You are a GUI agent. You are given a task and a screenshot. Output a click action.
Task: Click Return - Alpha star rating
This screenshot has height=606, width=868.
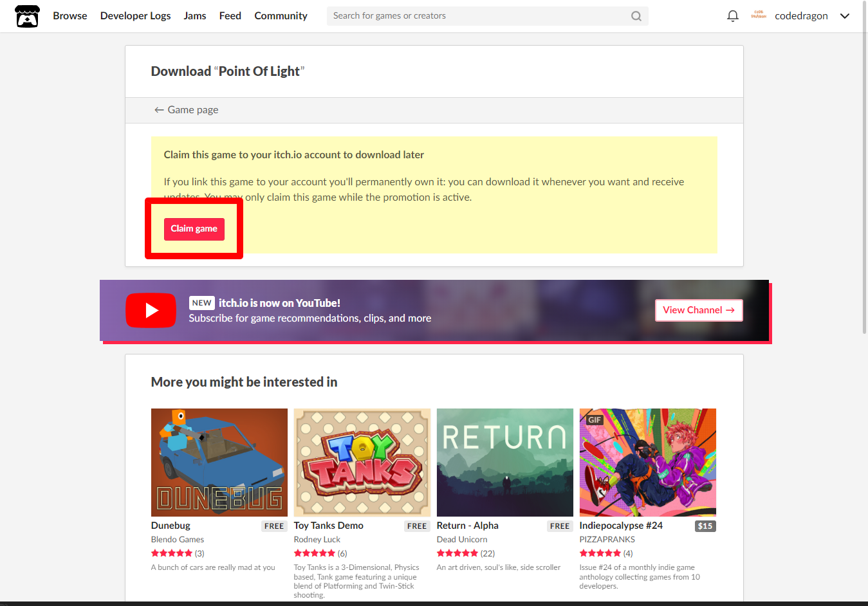coord(457,553)
